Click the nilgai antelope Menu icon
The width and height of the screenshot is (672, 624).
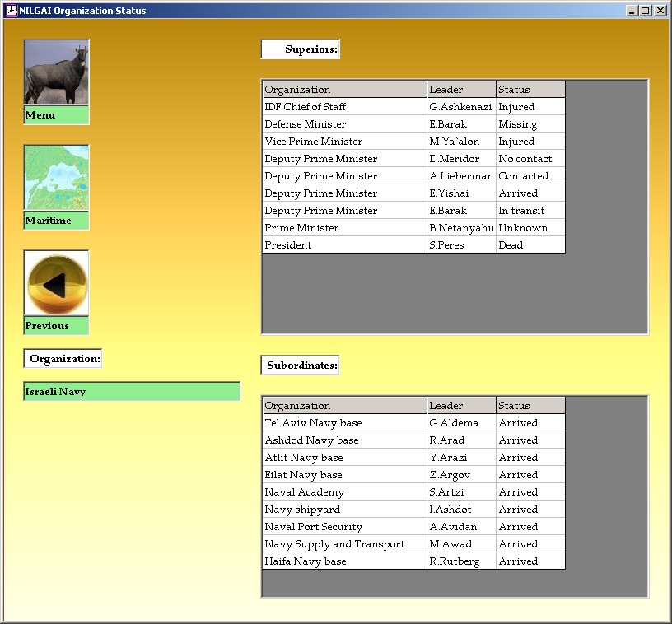56,72
